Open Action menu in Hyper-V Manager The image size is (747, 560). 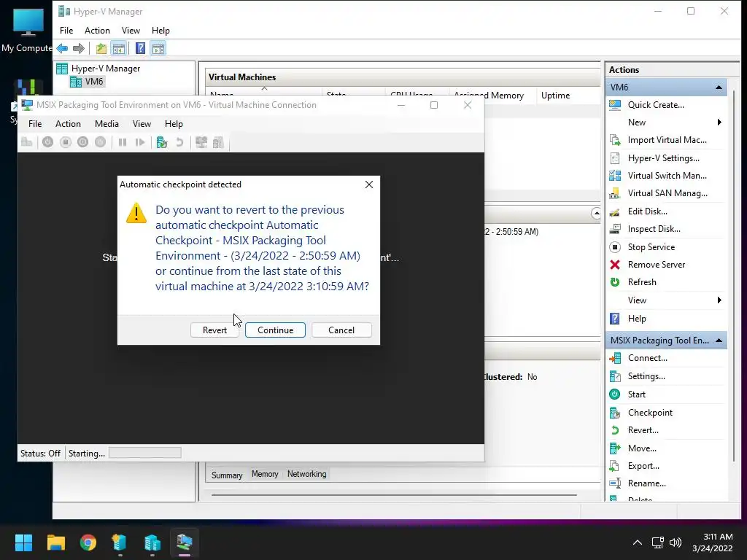tap(97, 31)
